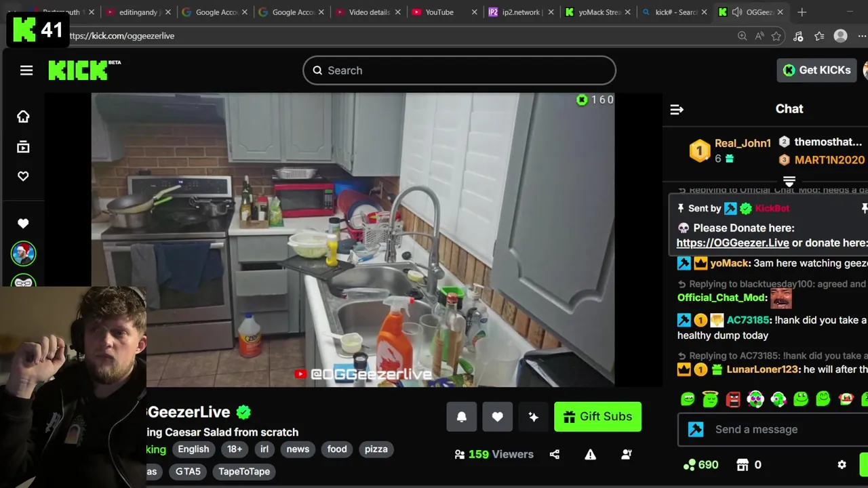Open AC73185's username in chat
Screen dimensions: 868x488
pos(747,320)
